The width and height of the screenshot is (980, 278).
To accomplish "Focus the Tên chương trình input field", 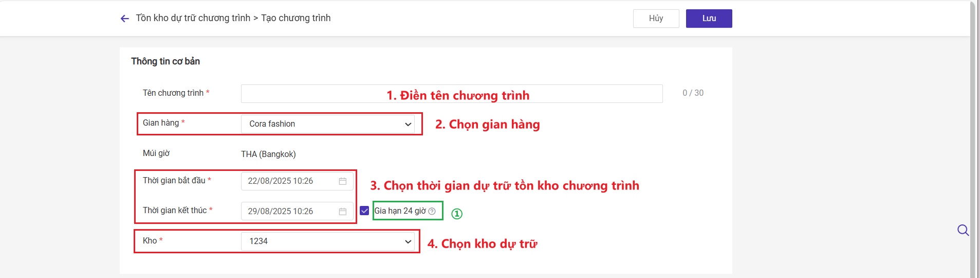I will (452, 94).
